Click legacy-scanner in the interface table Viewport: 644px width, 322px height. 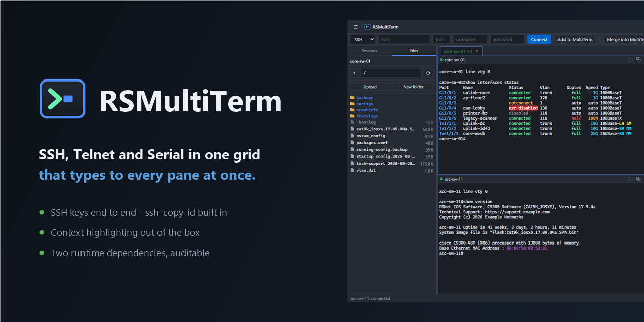(480, 118)
